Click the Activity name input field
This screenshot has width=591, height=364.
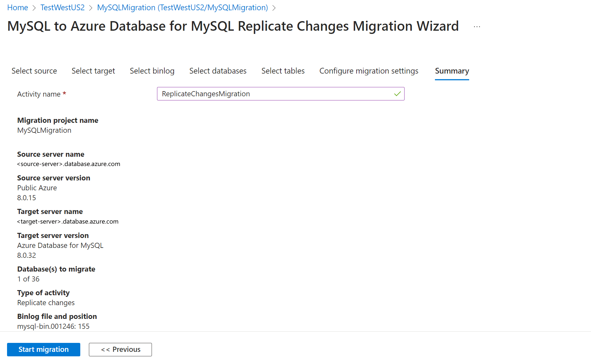pos(280,94)
